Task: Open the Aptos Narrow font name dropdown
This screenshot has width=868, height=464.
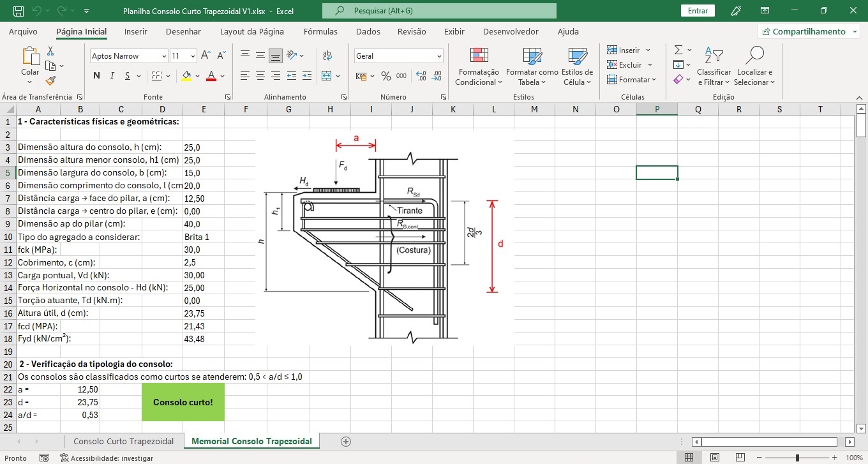Action: tap(164, 56)
